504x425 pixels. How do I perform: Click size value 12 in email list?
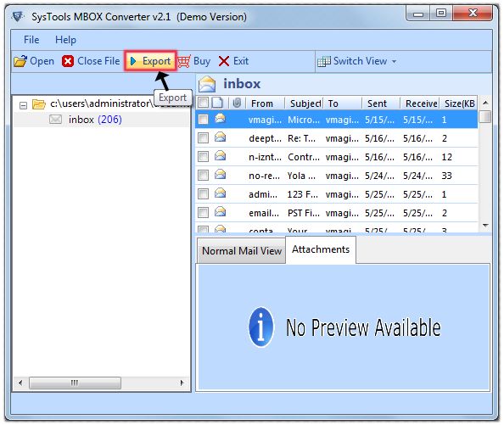coord(446,157)
